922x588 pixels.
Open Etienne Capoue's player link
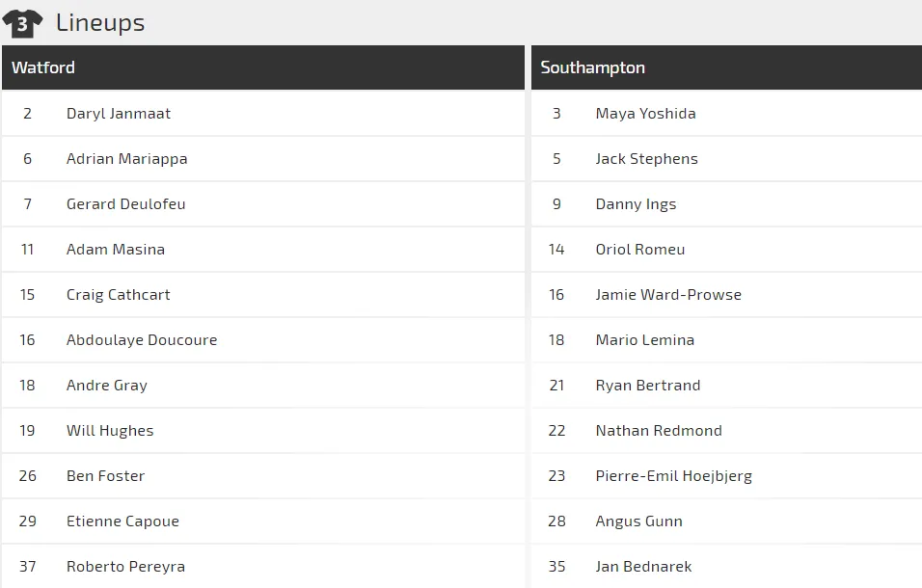click(x=122, y=521)
